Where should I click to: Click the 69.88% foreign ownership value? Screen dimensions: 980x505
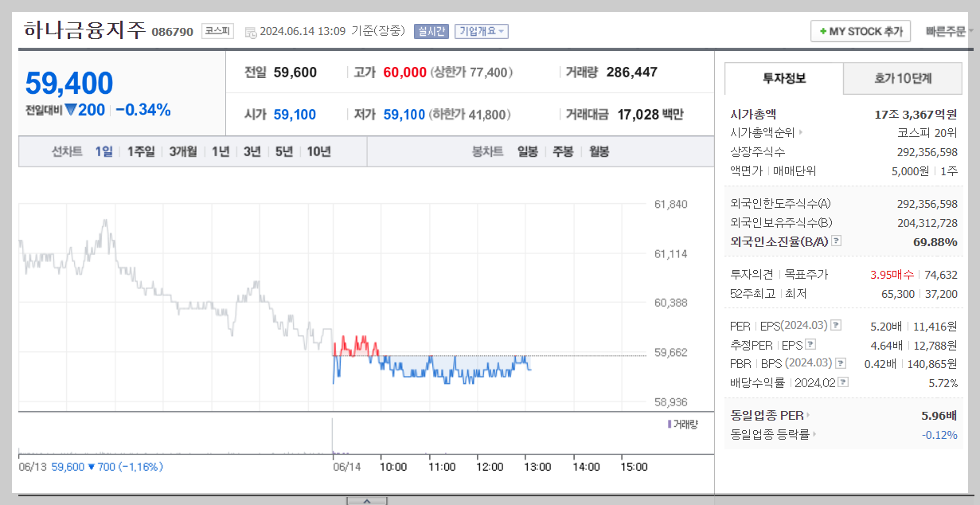coord(935,241)
